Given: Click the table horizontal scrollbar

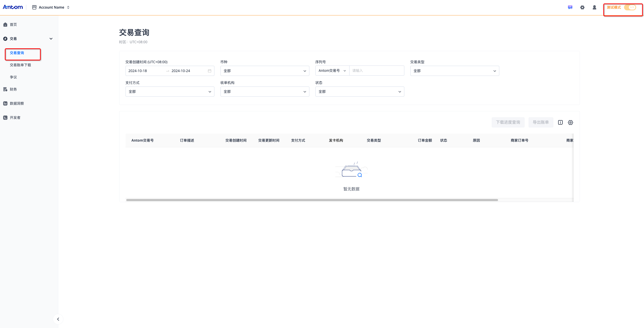Looking at the screenshot, I should (x=312, y=200).
